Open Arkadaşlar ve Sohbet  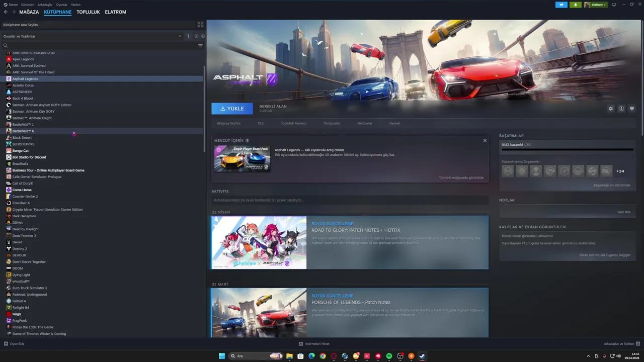pos(622,344)
